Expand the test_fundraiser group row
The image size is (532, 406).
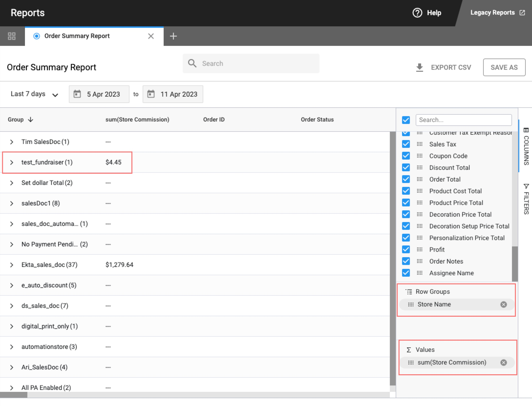[11, 162]
